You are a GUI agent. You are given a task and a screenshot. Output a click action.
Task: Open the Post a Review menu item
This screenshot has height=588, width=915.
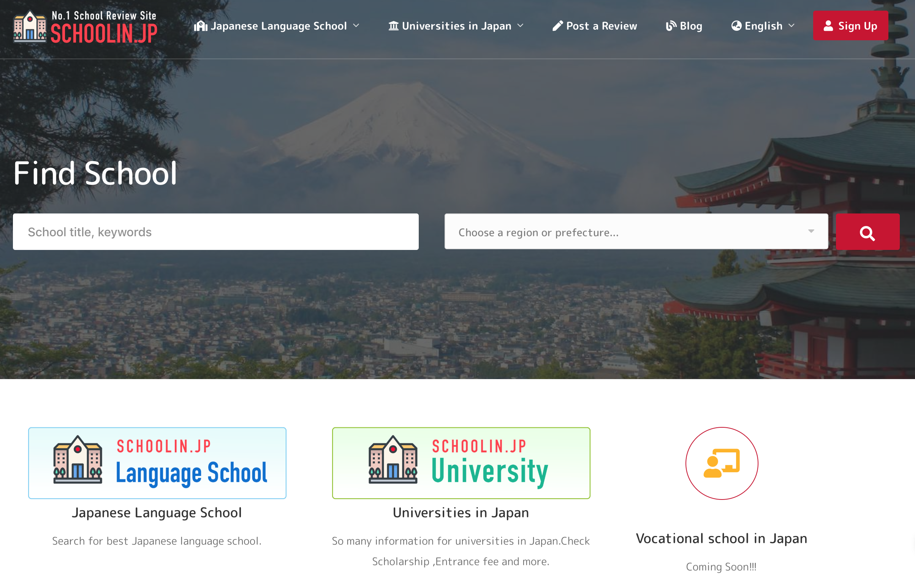(602, 26)
